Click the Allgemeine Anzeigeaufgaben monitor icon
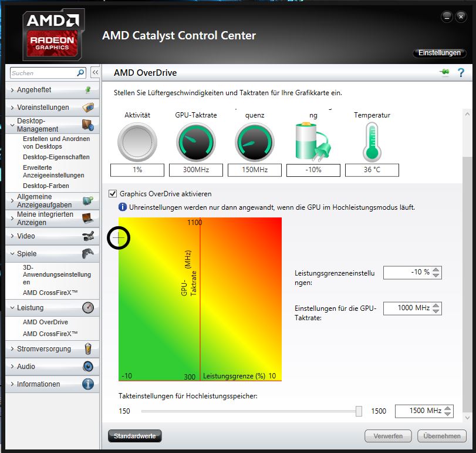The image size is (476, 453). [x=88, y=200]
